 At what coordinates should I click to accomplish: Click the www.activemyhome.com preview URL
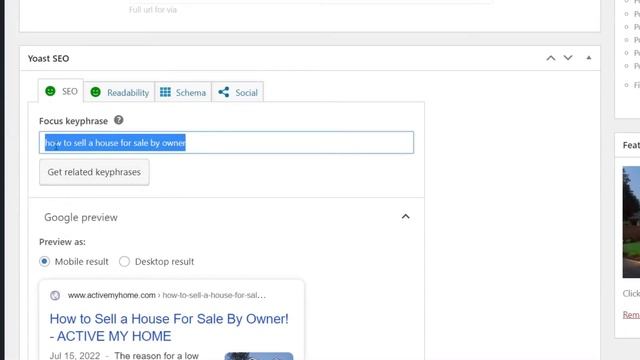[x=112, y=295]
